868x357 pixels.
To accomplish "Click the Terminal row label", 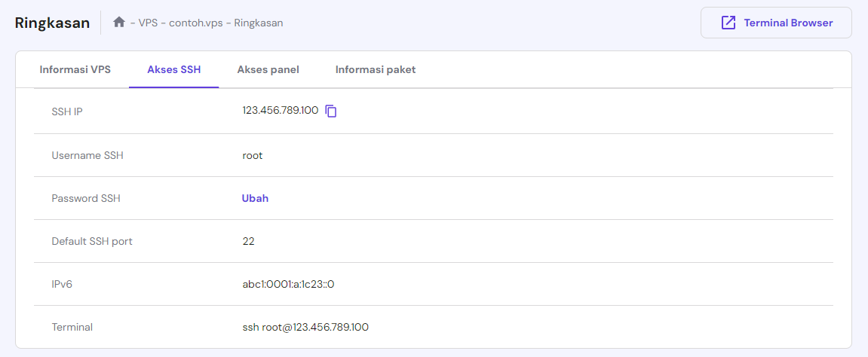I will [72, 328].
